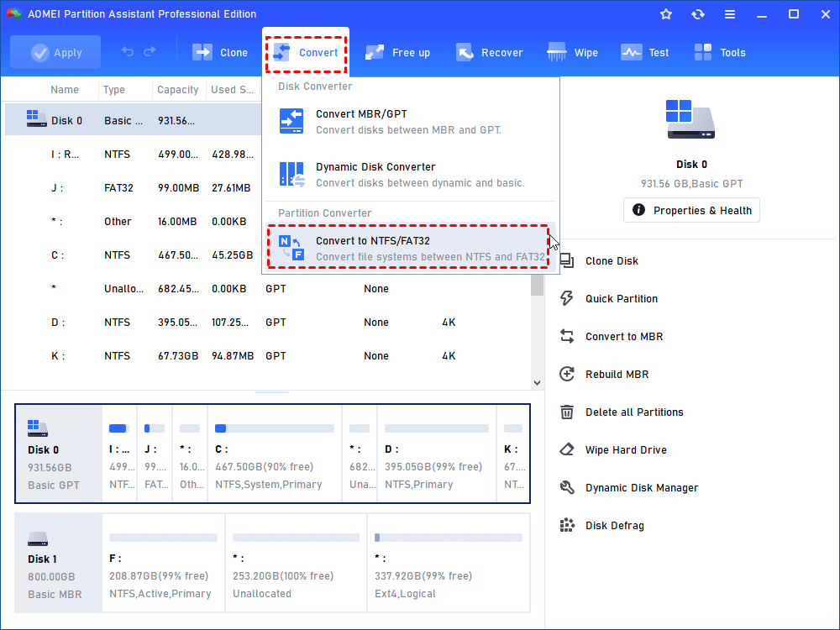Open the Test menu
Image resolution: width=840 pixels, height=630 pixels.
point(645,52)
